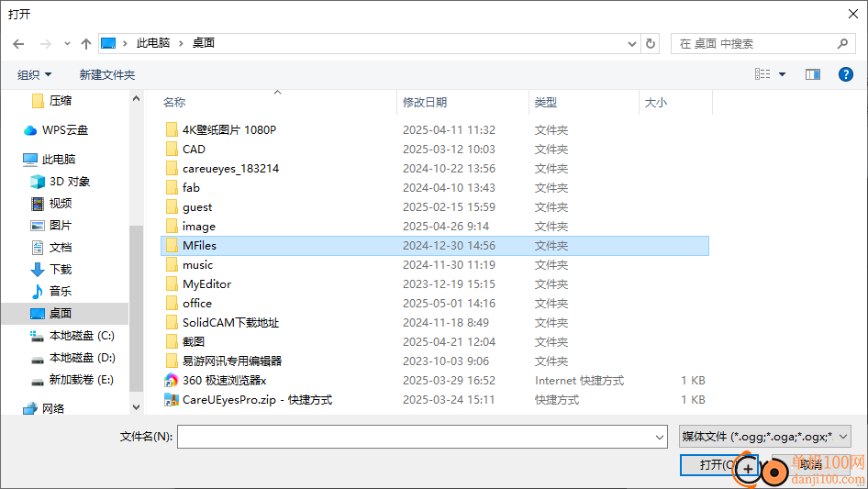
Task: Open recent locations dropdown arrow
Action: coord(67,43)
